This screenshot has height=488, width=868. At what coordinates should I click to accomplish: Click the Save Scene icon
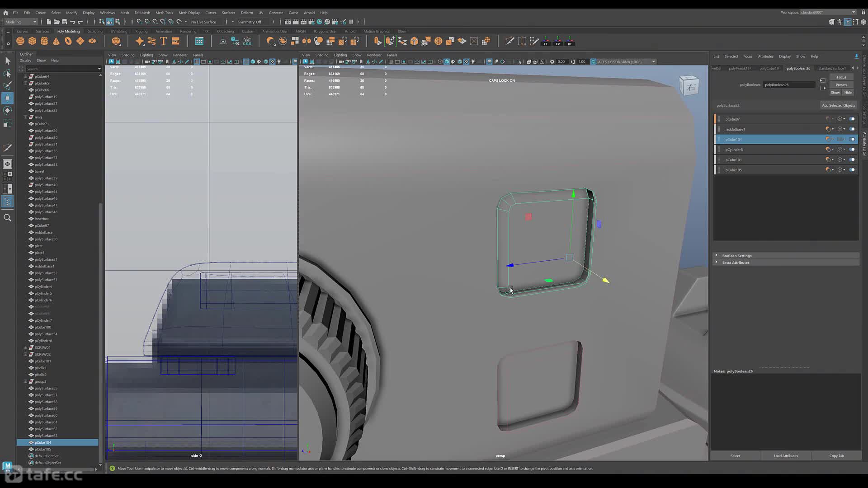65,22
